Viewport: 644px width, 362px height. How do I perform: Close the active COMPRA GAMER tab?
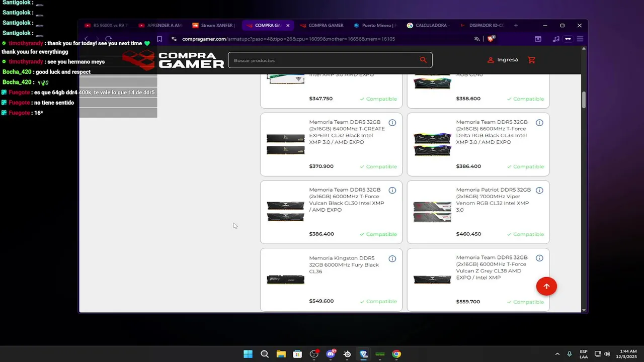click(x=288, y=25)
